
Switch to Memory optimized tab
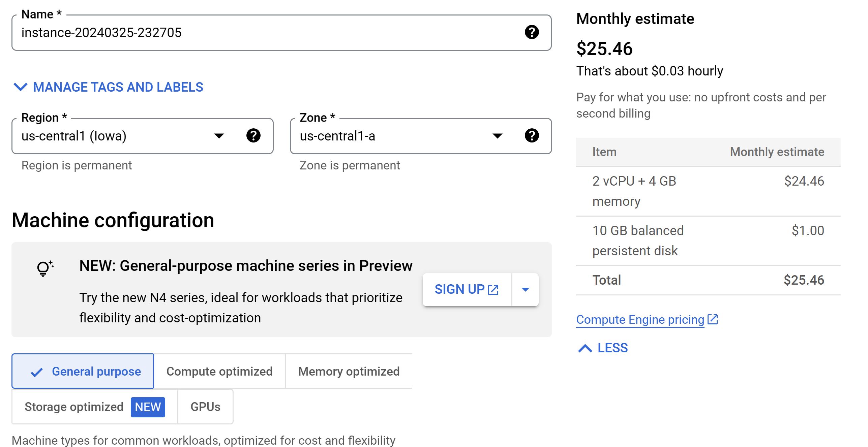point(349,371)
